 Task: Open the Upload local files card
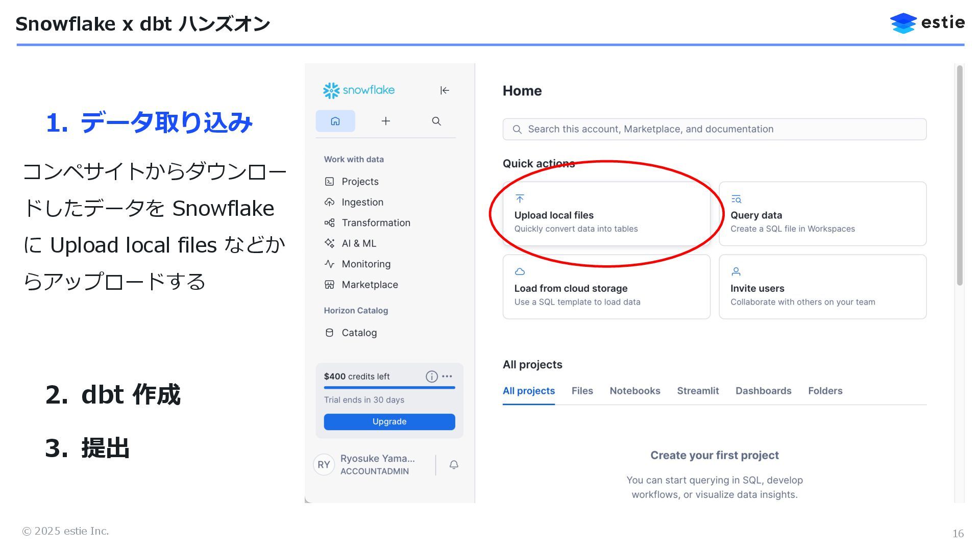(606, 214)
